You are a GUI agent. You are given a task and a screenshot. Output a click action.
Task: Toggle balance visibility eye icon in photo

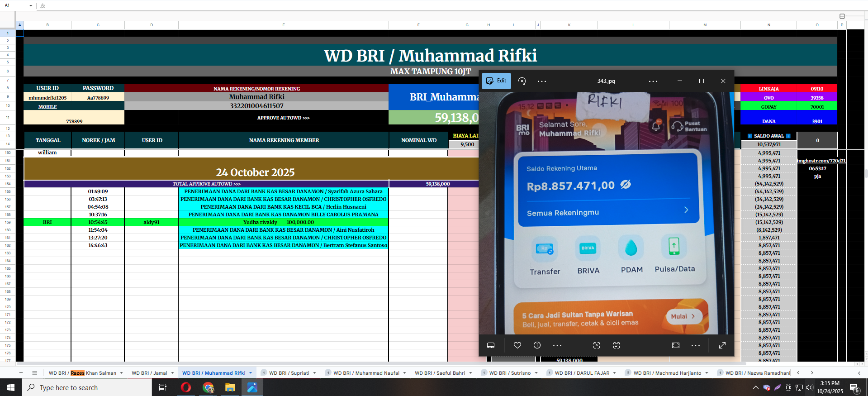(x=626, y=184)
